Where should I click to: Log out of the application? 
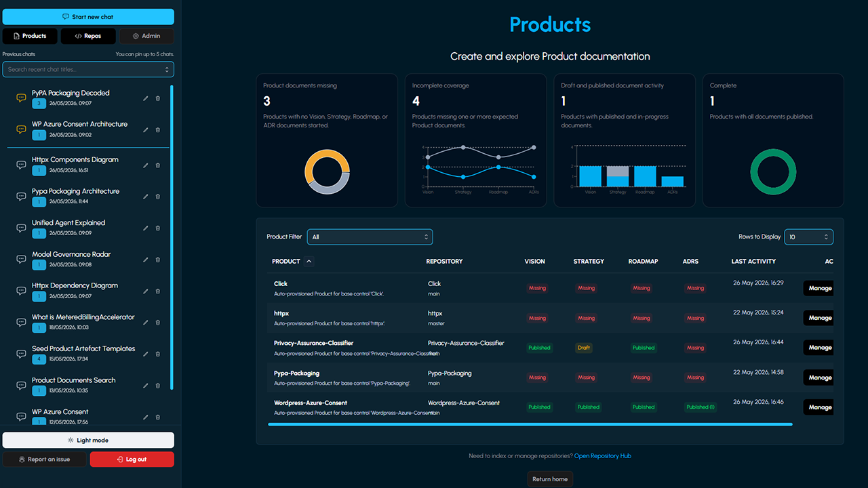(132, 460)
